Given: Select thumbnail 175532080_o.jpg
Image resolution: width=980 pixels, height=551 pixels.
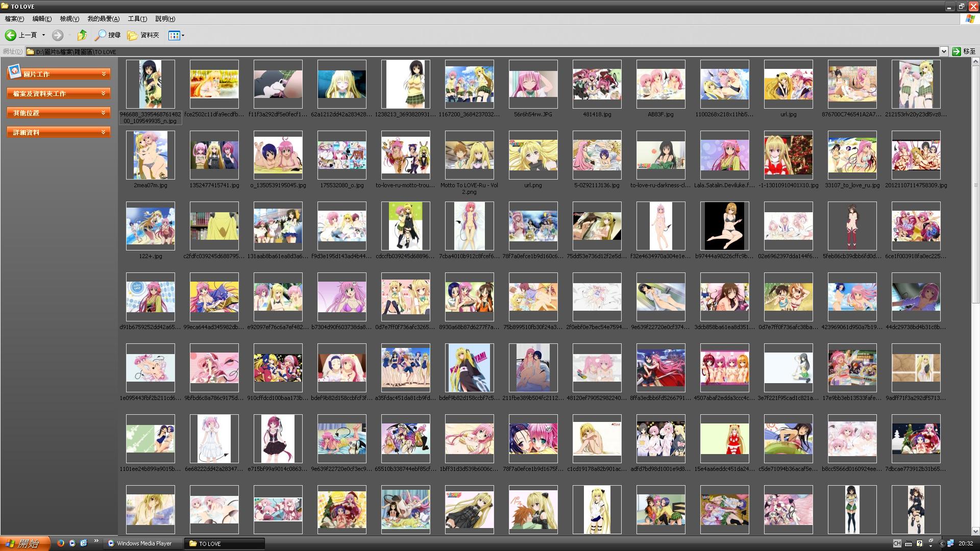Looking at the screenshot, I should (342, 155).
